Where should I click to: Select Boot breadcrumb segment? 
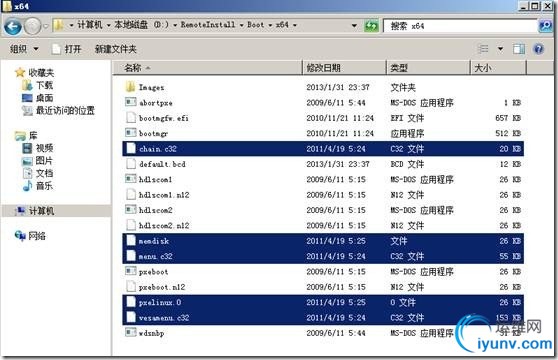(x=256, y=25)
